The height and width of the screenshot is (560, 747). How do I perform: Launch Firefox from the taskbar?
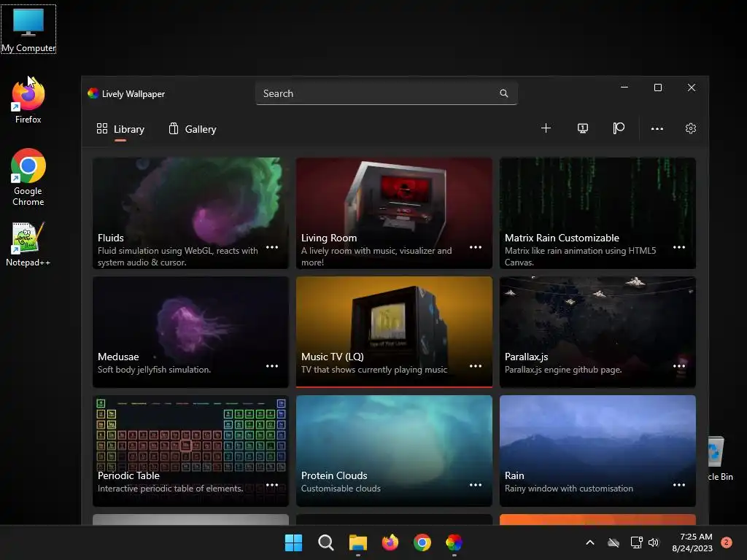click(x=390, y=542)
